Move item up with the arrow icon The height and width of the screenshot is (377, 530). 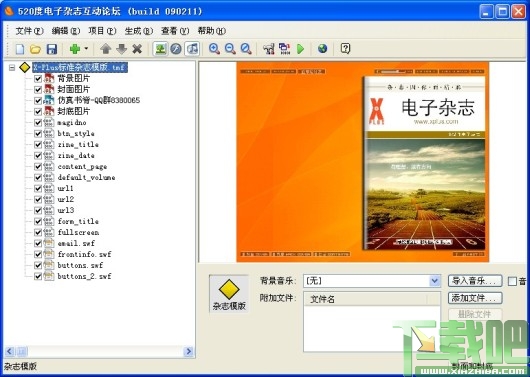pyautogui.click(x=106, y=49)
